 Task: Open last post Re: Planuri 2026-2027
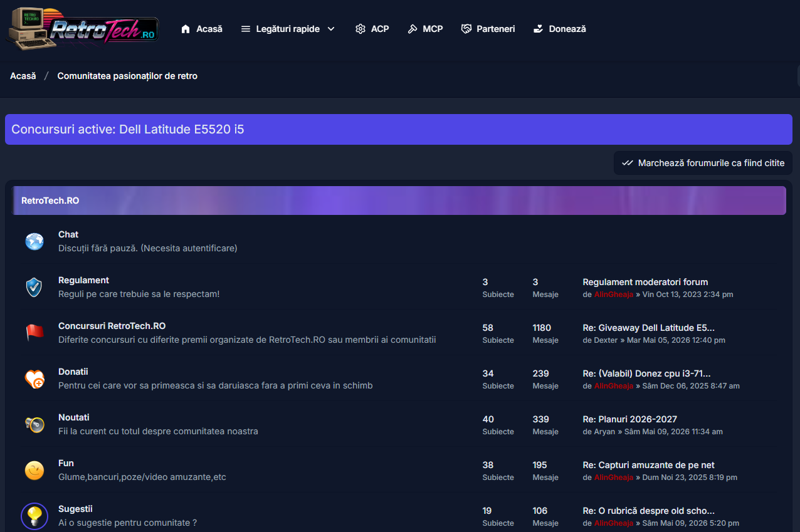(629, 419)
